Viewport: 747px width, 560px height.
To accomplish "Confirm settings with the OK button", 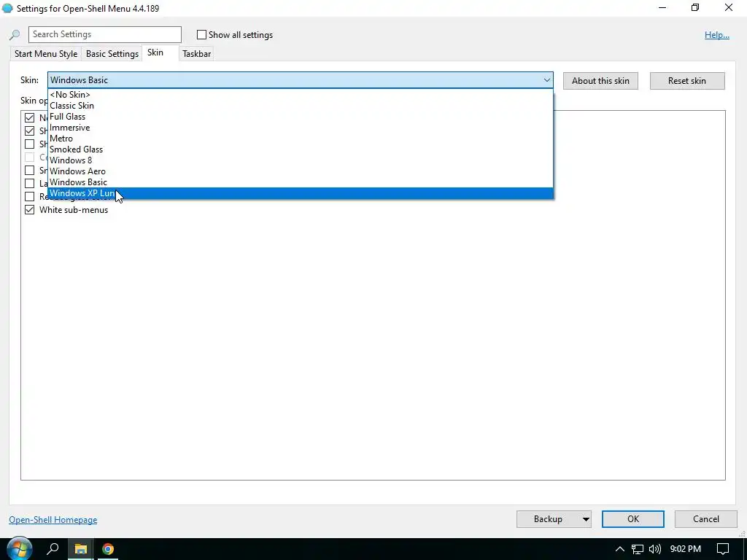I will [632, 519].
